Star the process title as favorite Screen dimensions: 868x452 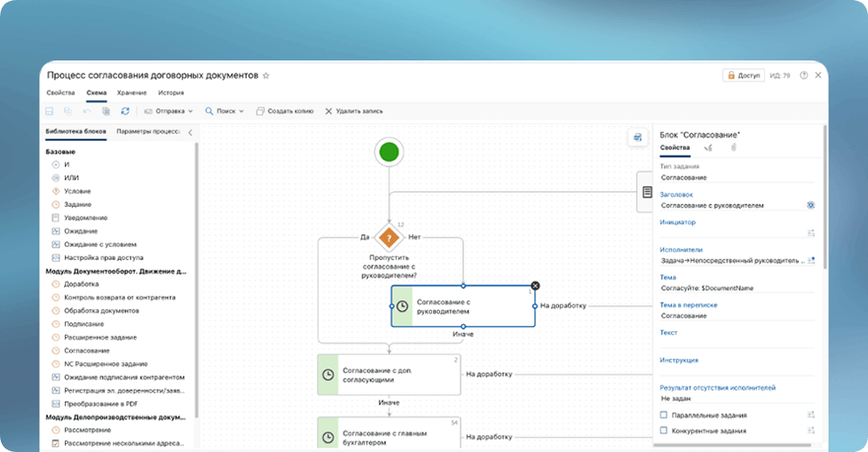click(x=265, y=76)
